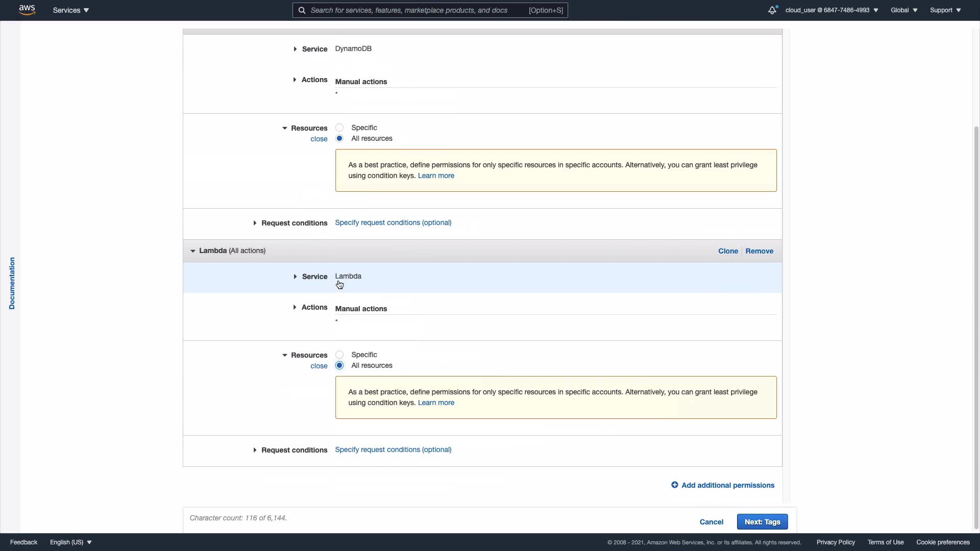The height and width of the screenshot is (551, 980).
Task: Open the Global region dropdown
Action: point(903,10)
